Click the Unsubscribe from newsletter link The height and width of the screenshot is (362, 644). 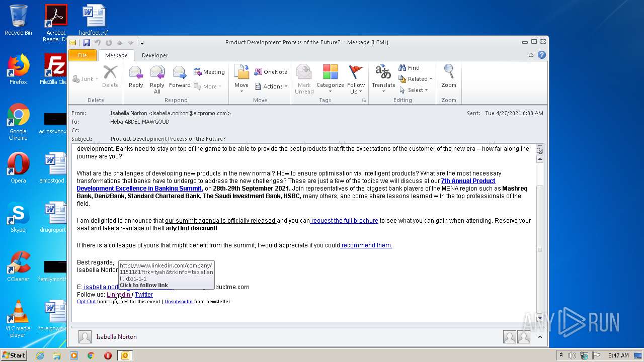[179, 302]
